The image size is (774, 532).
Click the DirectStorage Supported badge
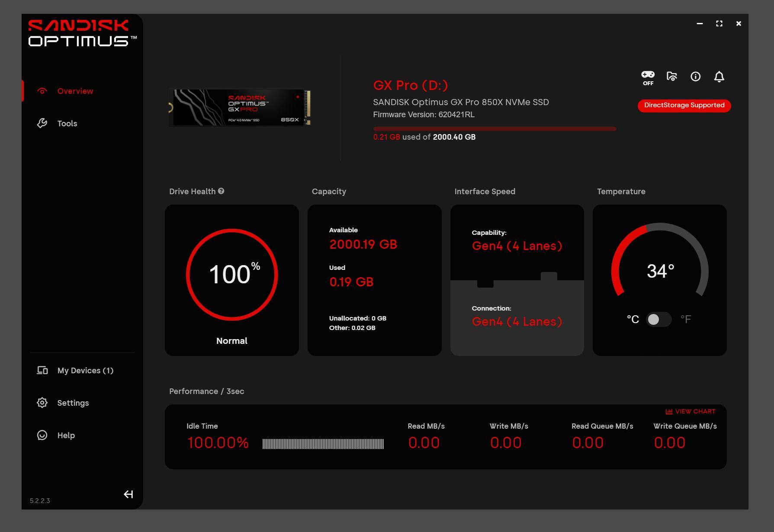point(684,105)
